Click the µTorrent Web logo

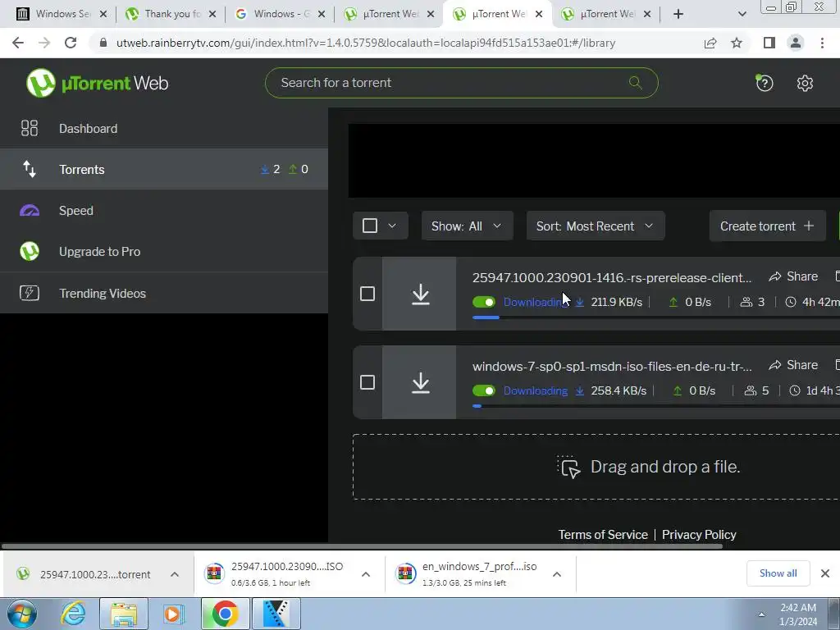point(97,83)
